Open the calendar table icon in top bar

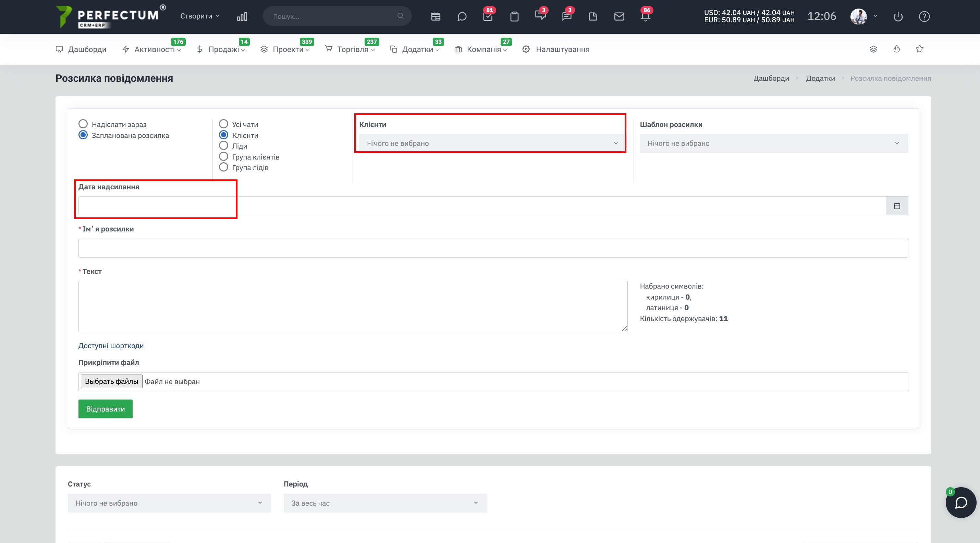(436, 16)
